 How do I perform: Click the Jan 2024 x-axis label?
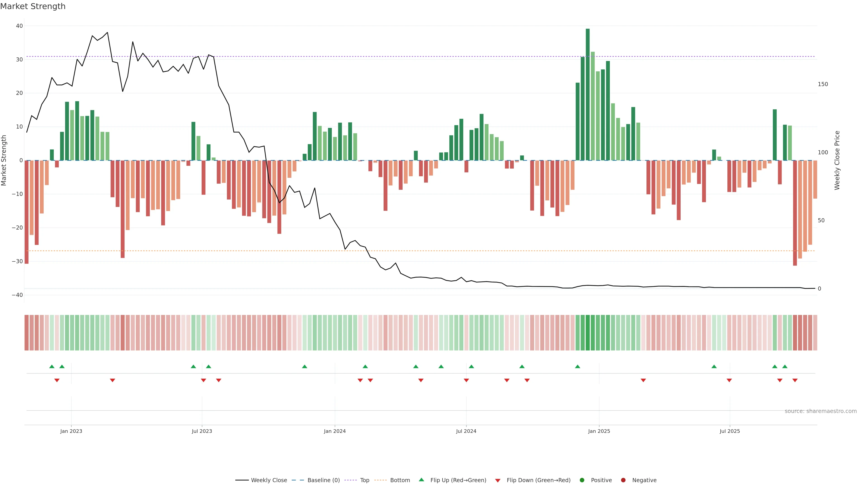(335, 431)
